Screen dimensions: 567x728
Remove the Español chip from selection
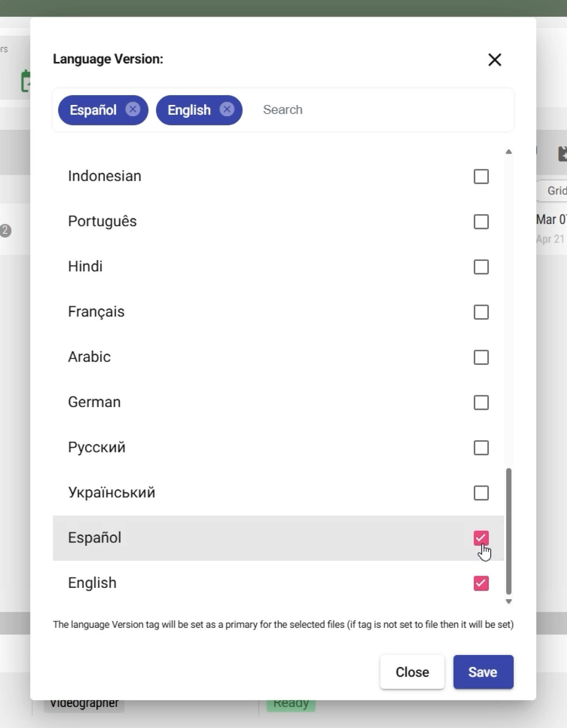tap(133, 109)
